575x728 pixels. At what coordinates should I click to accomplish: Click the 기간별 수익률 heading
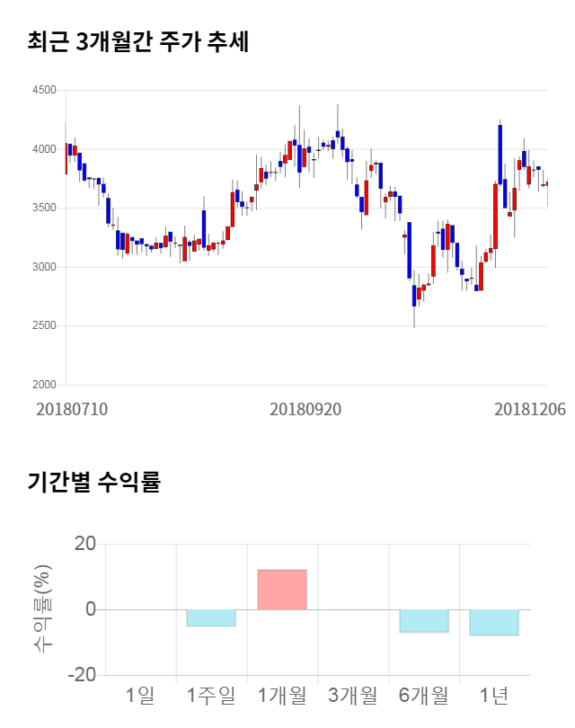click(x=93, y=482)
